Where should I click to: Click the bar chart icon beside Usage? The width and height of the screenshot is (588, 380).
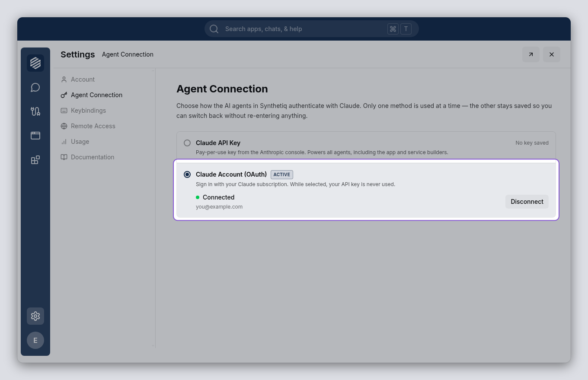point(64,142)
